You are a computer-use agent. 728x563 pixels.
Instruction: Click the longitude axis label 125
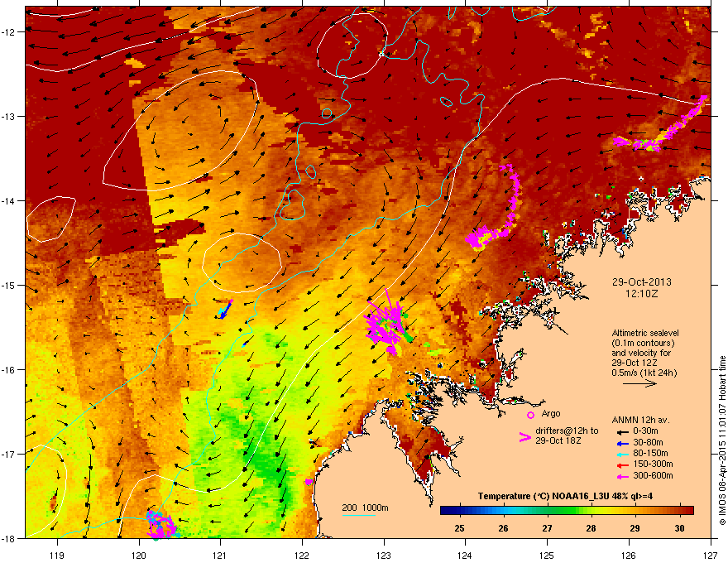click(x=547, y=556)
